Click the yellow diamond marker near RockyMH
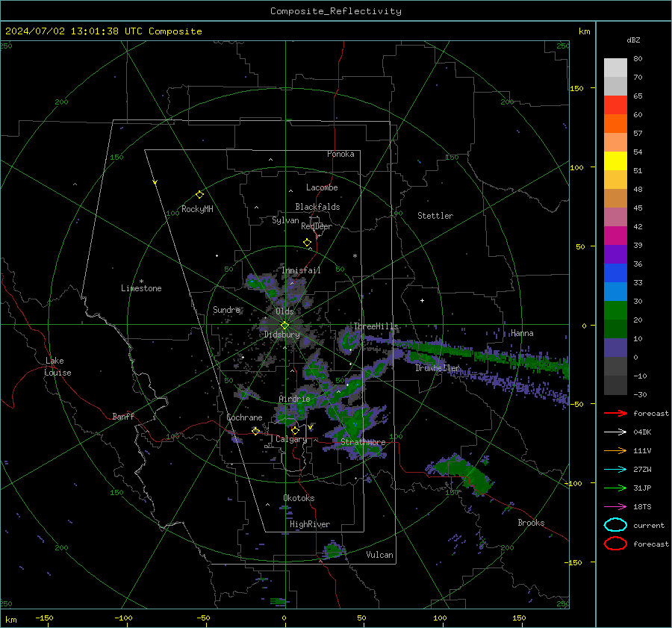 (x=199, y=195)
